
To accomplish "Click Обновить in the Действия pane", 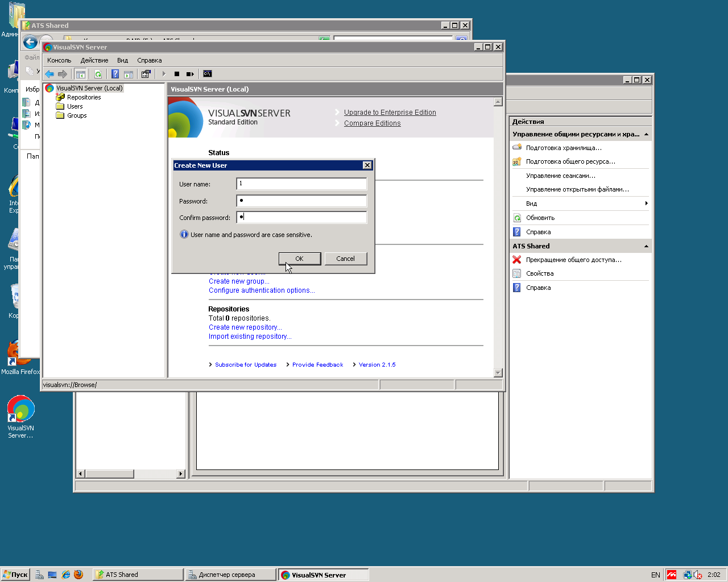I will 540,218.
